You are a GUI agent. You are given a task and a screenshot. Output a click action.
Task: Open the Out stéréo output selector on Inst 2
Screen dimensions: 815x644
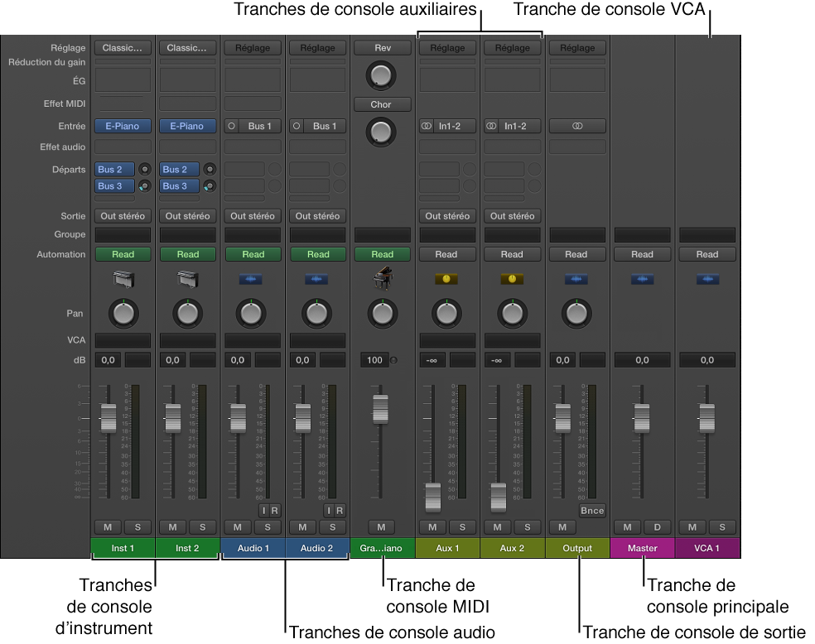point(187,216)
